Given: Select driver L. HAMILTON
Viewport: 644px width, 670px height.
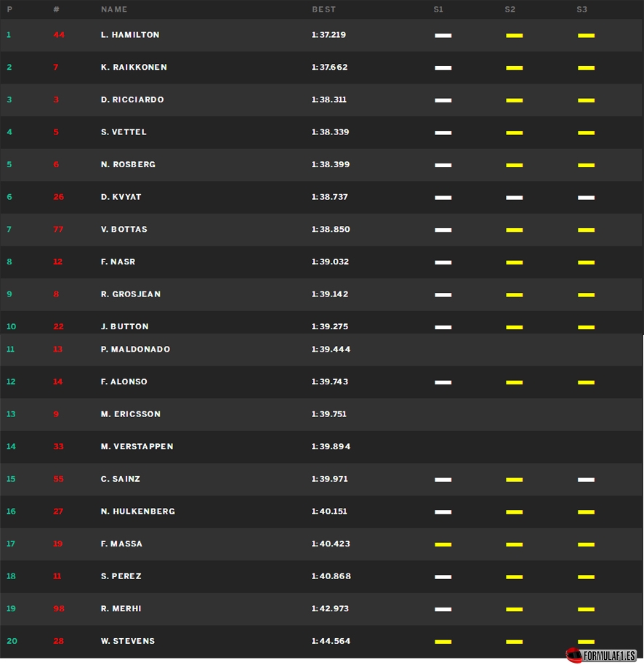Looking at the screenshot, I should coord(130,35).
